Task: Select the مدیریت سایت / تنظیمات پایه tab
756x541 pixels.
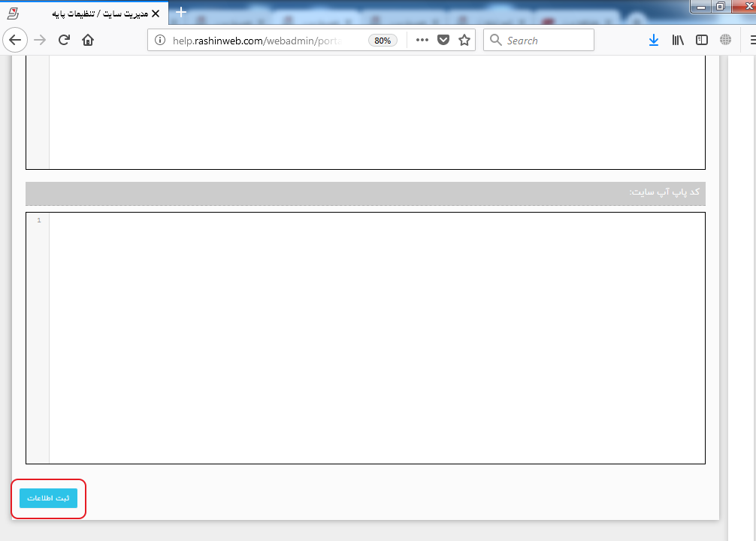Action: (x=84, y=14)
